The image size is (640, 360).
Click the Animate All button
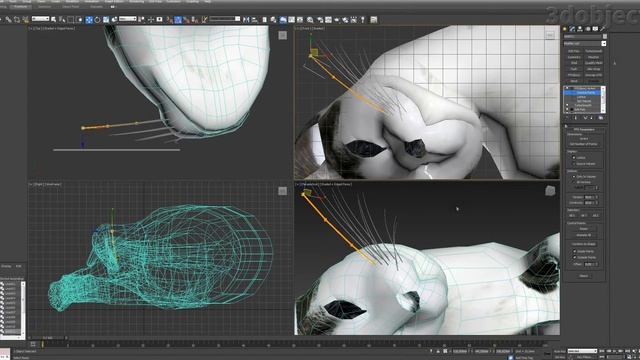tap(584, 235)
